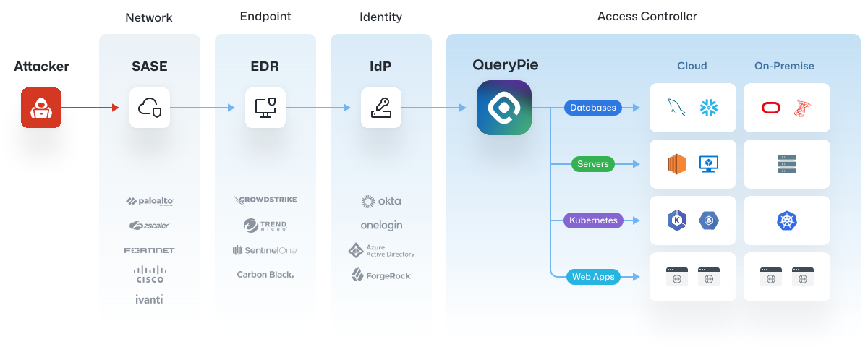Select the SASE cloud shield icon
The image size is (868, 347).
pos(150,108)
